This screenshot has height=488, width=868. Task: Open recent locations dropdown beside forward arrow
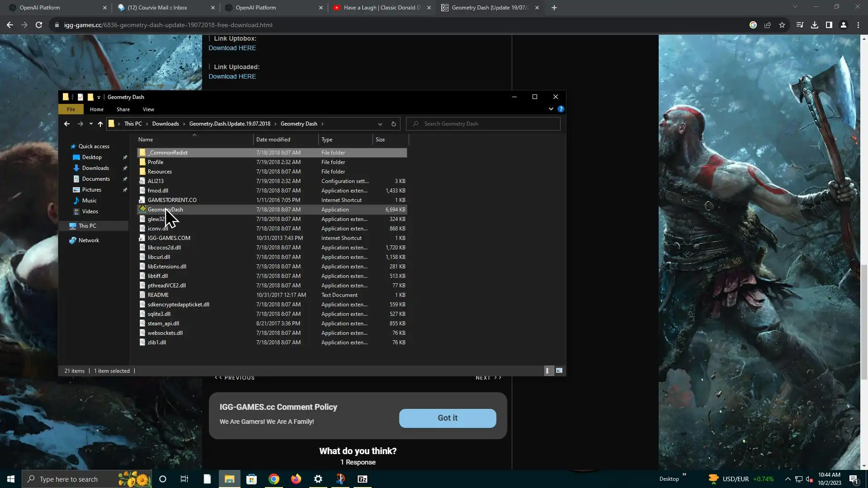(x=91, y=124)
